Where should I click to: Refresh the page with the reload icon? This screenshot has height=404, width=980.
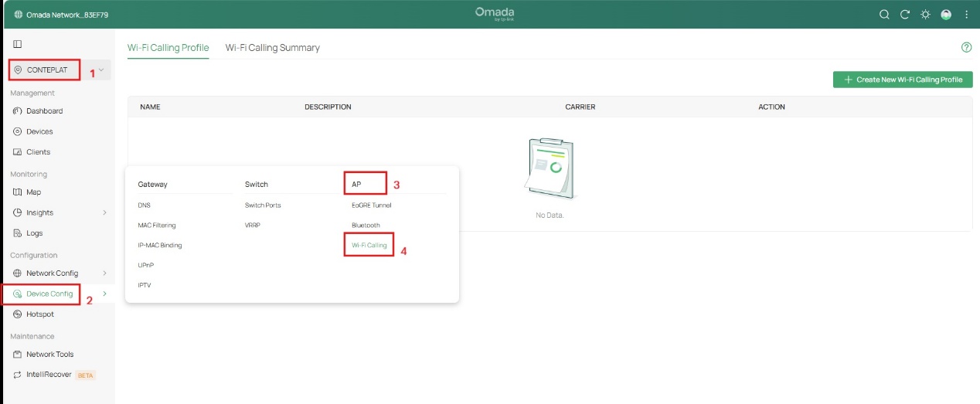905,15
